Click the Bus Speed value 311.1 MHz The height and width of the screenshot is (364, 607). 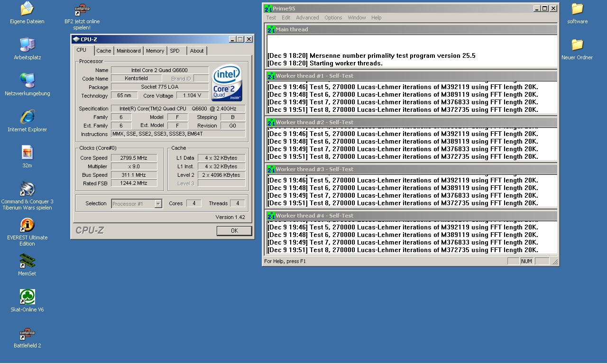click(x=134, y=175)
